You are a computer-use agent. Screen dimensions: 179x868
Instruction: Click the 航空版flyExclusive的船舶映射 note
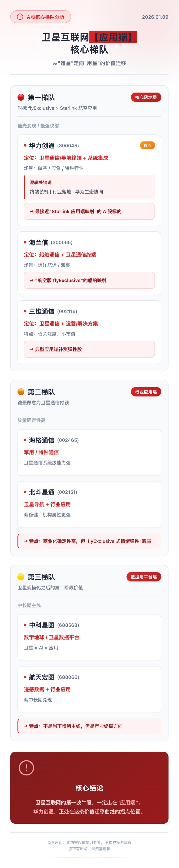tap(89, 280)
